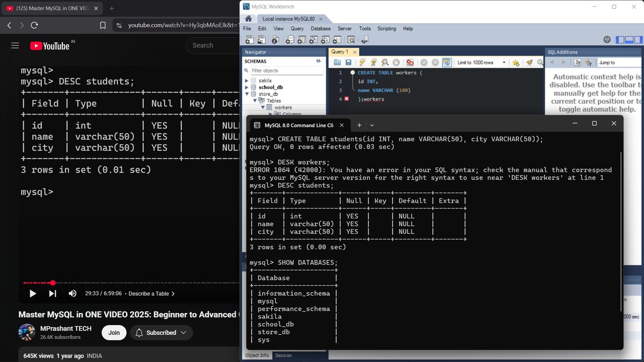The height and width of the screenshot is (362, 644).
Task: Execute statement under cursor icon
Action: pyautogui.click(x=374, y=63)
